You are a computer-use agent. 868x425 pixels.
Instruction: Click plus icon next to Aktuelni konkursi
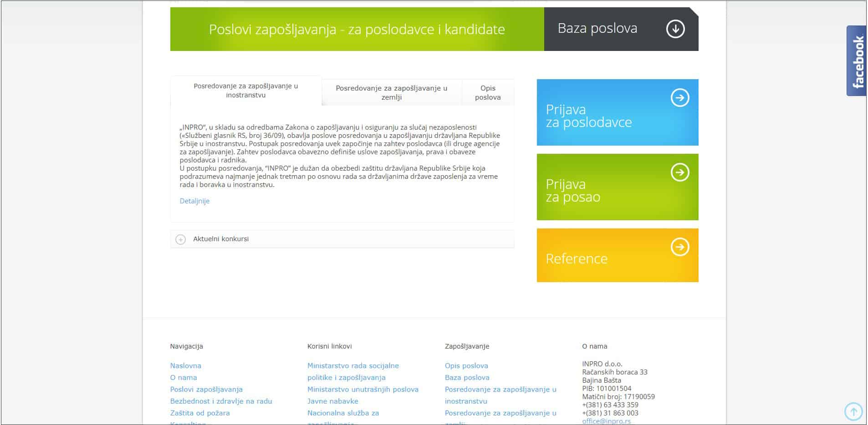pyautogui.click(x=181, y=239)
